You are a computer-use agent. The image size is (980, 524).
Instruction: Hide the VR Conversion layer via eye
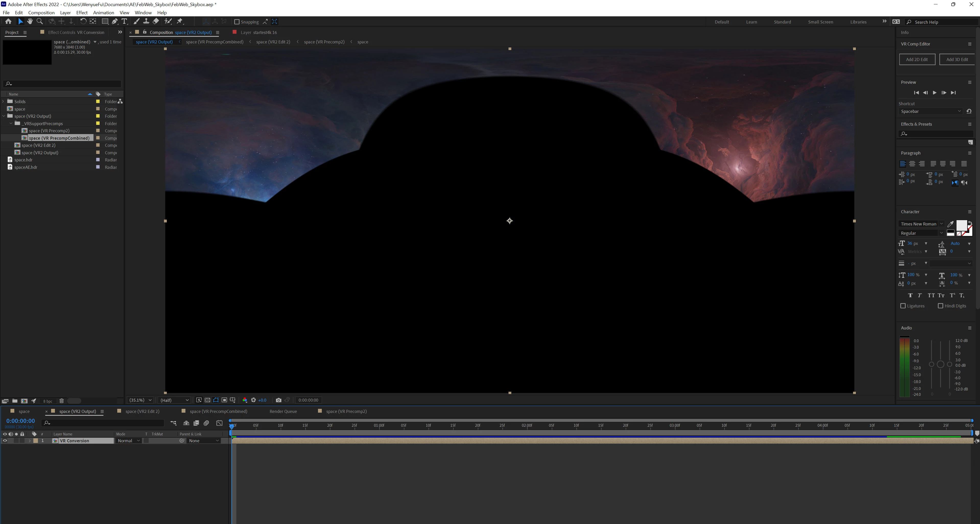[5, 441]
